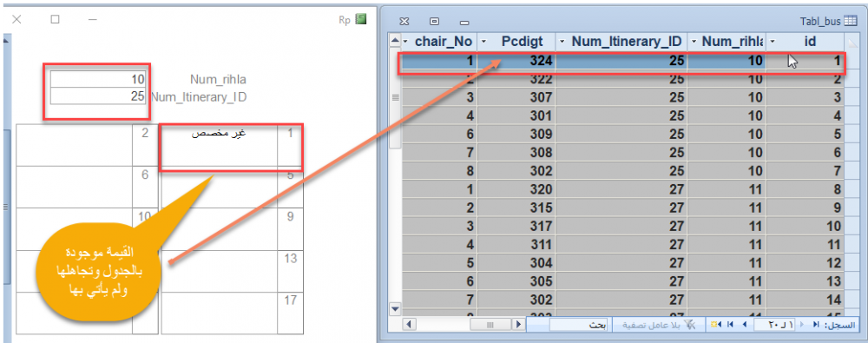Click the Pcdigt cell with value 304
The height and width of the screenshot is (343, 868).
pos(516,262)
